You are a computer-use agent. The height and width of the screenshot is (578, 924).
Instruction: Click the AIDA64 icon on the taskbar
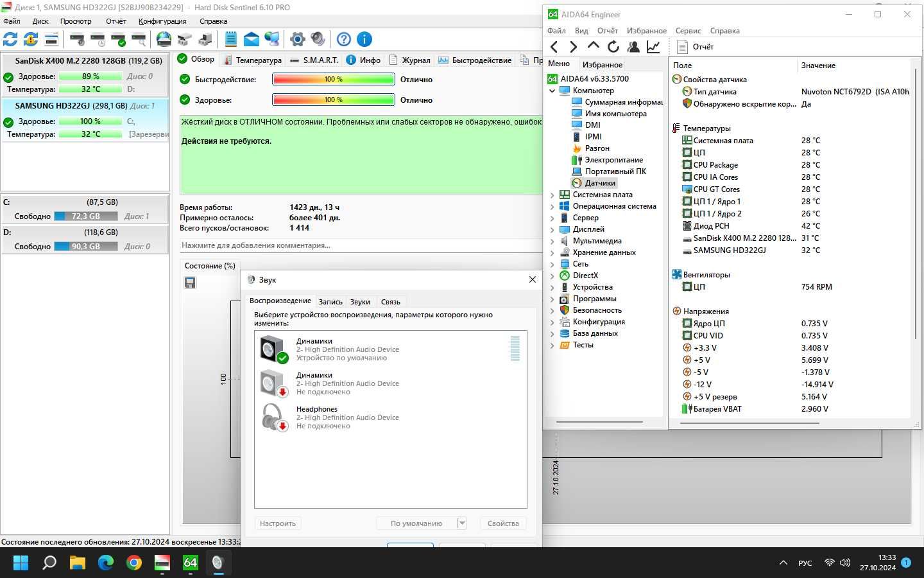point(191,563)
